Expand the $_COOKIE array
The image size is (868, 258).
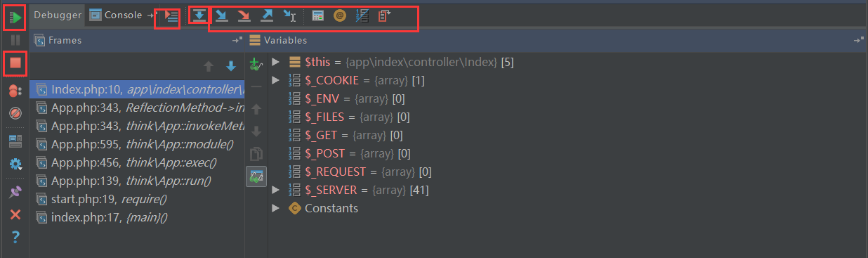[276, 80]
